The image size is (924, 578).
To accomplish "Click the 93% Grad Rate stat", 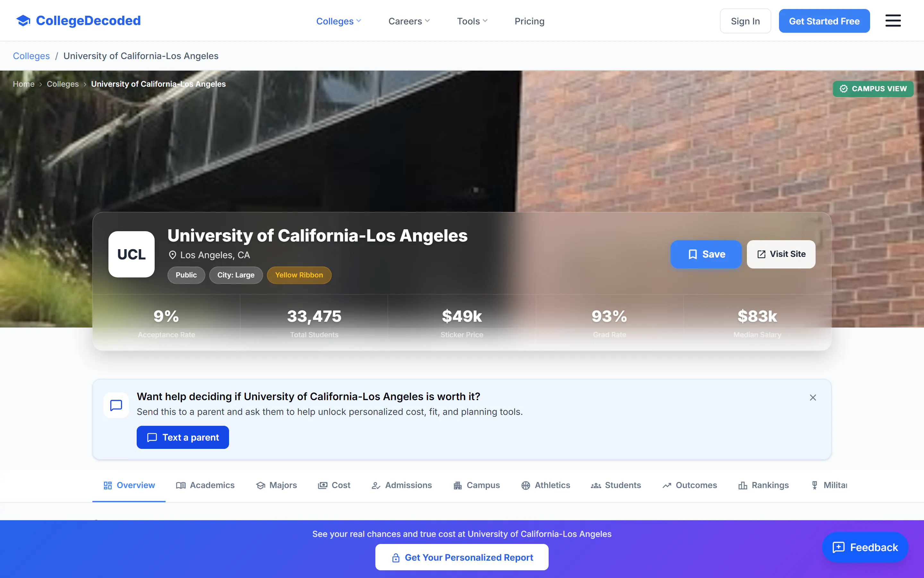I will click(x=609, y=323).
